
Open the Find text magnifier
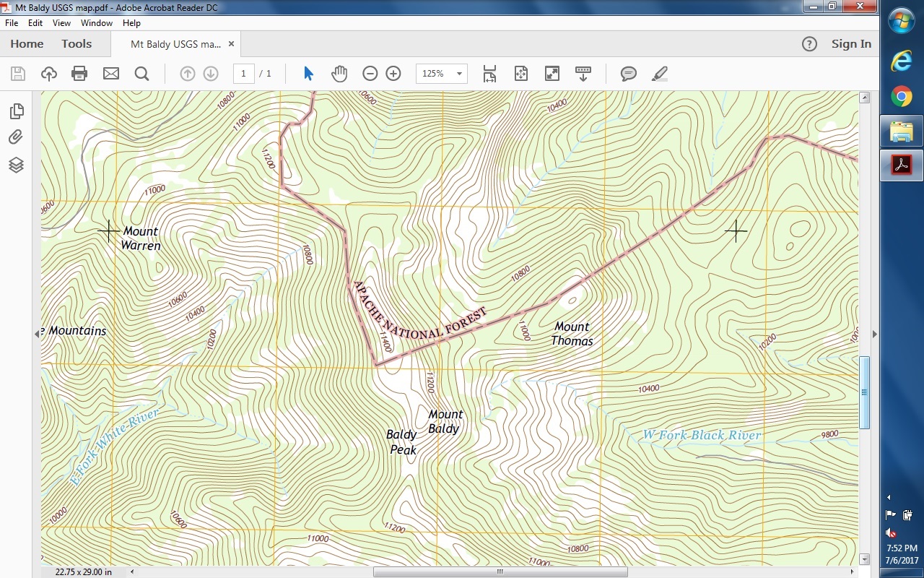click(x=141, y=74)
